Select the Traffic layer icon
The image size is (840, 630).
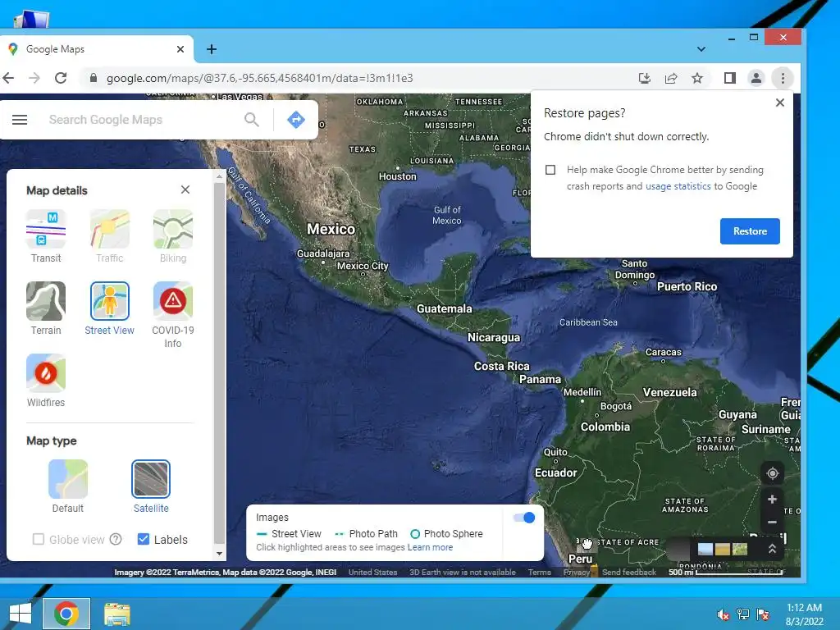coord(110,229)
